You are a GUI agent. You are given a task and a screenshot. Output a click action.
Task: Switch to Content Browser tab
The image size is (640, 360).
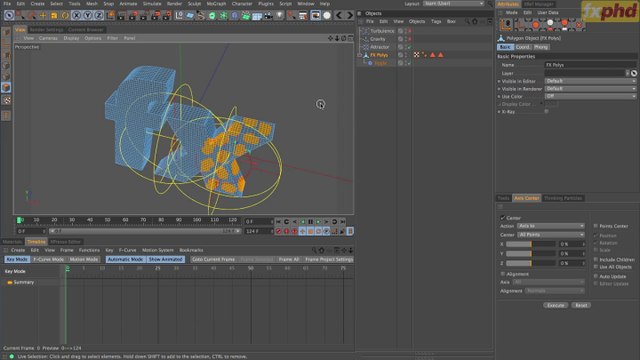[x=86, y=30]
